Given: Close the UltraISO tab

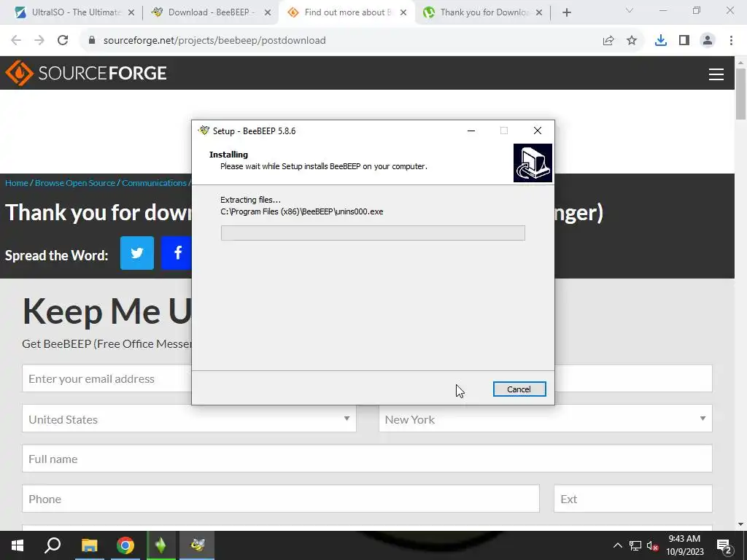Looking at the screenshot, I should coord(131,13).
